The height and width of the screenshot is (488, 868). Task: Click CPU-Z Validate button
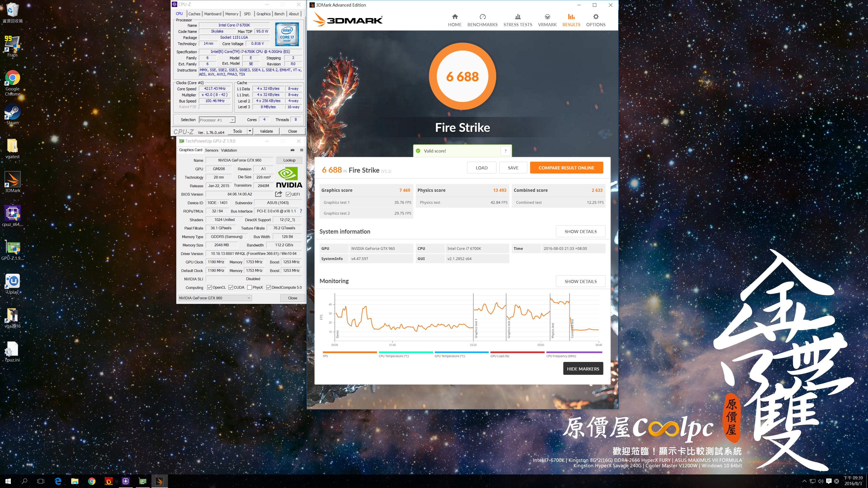[x=266, y=131]
